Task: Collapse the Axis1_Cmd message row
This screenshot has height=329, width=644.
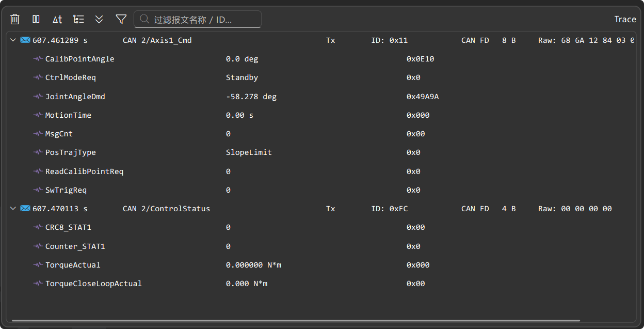Action: [13, 40]
